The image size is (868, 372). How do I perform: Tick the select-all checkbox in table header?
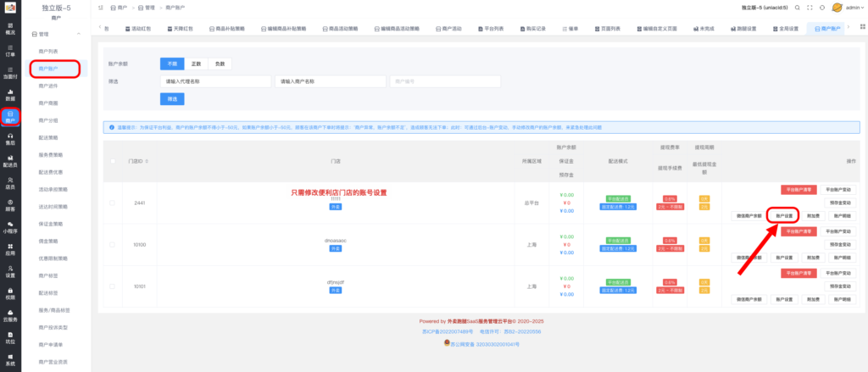[113, 161]
